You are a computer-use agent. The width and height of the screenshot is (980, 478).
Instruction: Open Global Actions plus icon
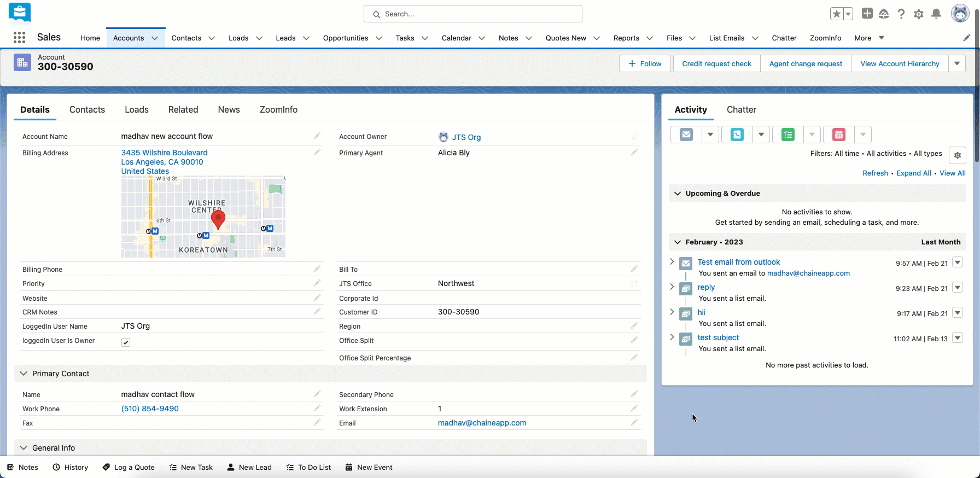(867, 14)
